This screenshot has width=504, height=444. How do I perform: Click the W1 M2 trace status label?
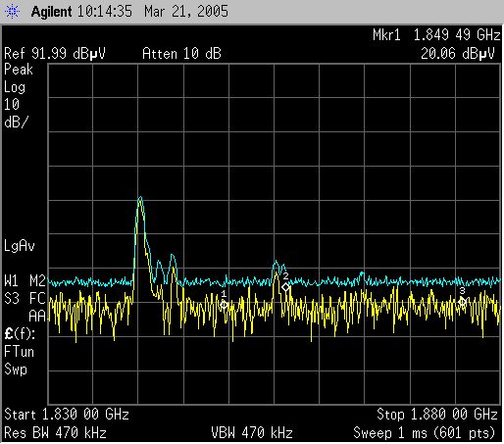[25, 281]
